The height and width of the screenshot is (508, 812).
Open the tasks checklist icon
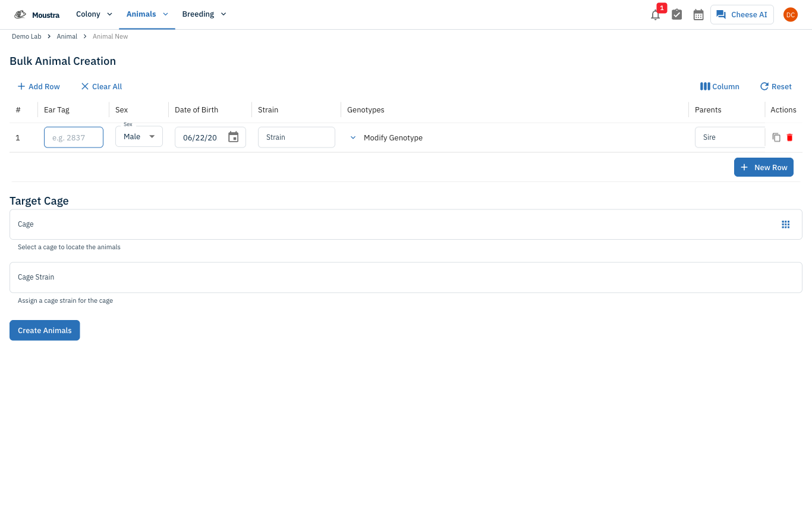point(677,15)
